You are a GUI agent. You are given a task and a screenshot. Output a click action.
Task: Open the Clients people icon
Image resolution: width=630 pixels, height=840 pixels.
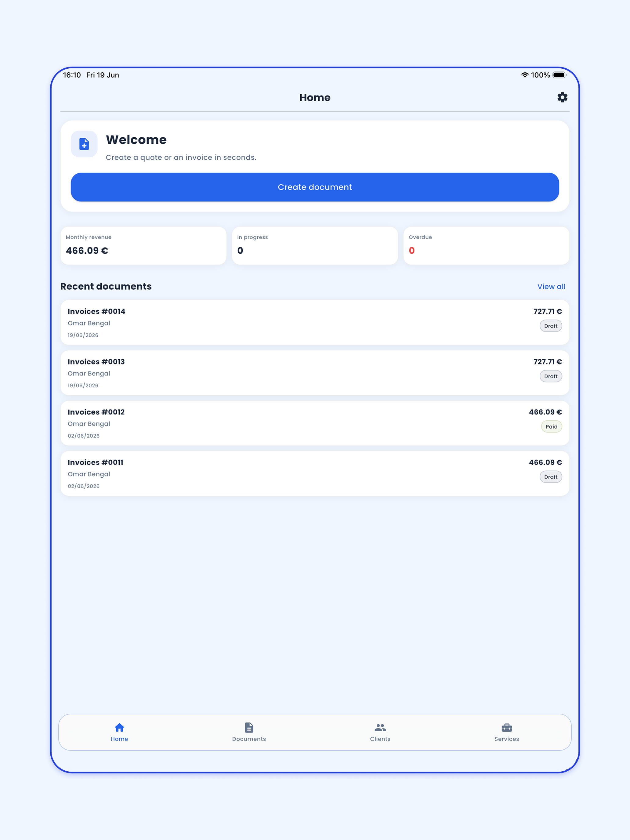tap(380, 727)
